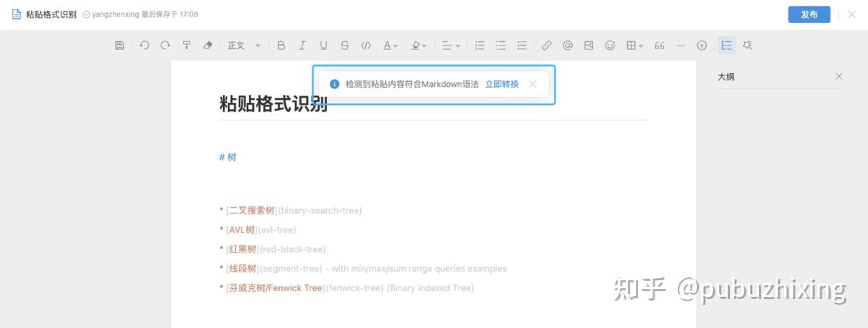This screenshot has width=868, height=328.
Task: Open the table insert dropdown
Action: [634, 46]
